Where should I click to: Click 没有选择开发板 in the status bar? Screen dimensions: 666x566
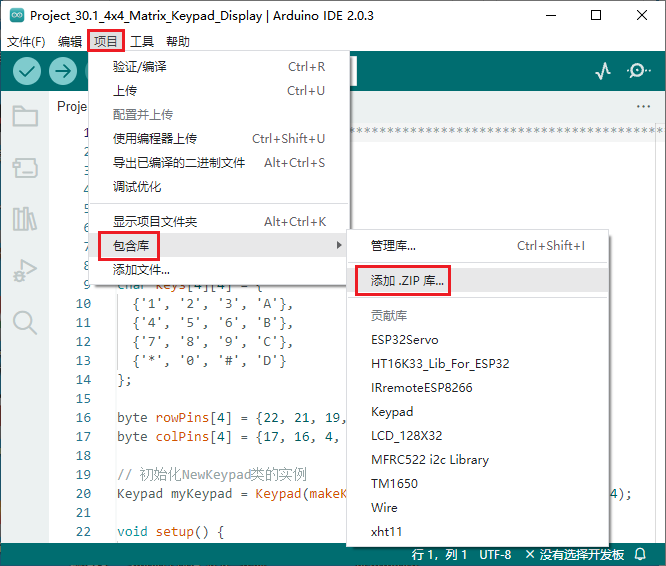[582, 554]
